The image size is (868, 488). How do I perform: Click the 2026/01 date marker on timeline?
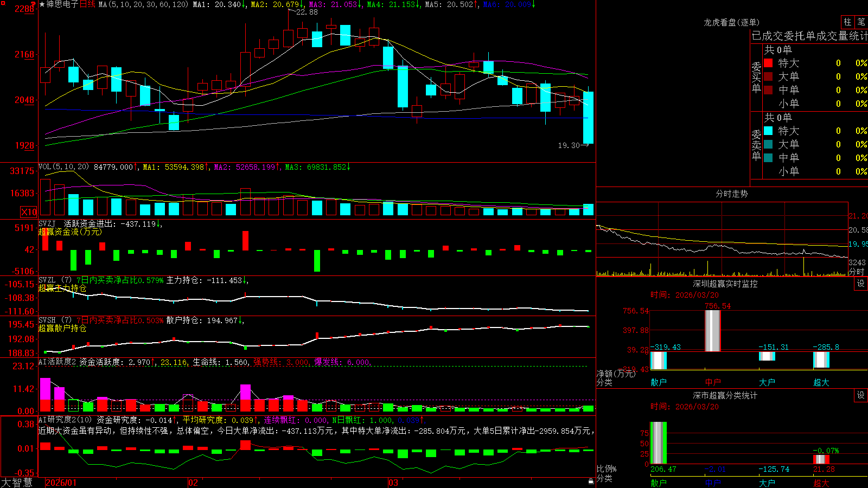[61, 483]
